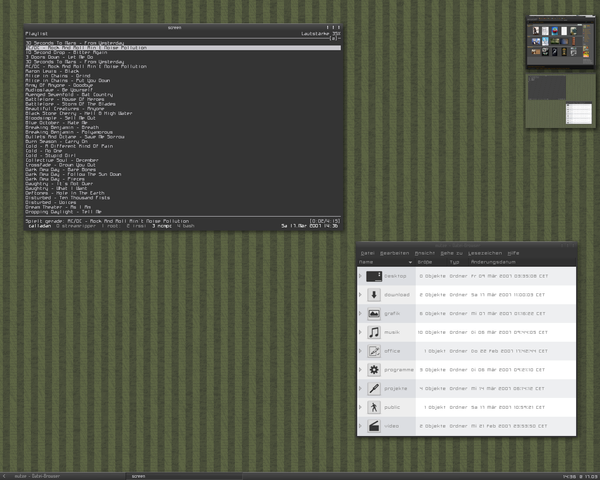Select 'Alice In Chains - Put You Down'
Image resolution: width=600 pixels, height=480 pixels.
68,80
